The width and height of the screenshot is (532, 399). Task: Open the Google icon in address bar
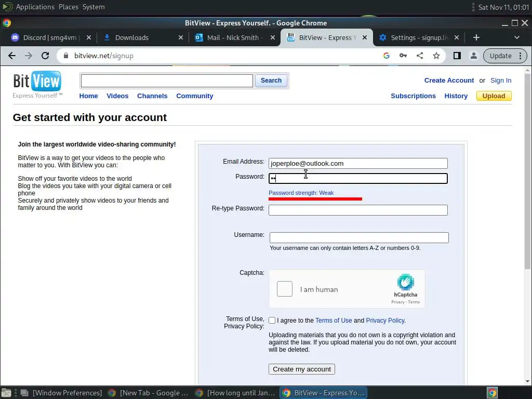coord(387,56)
